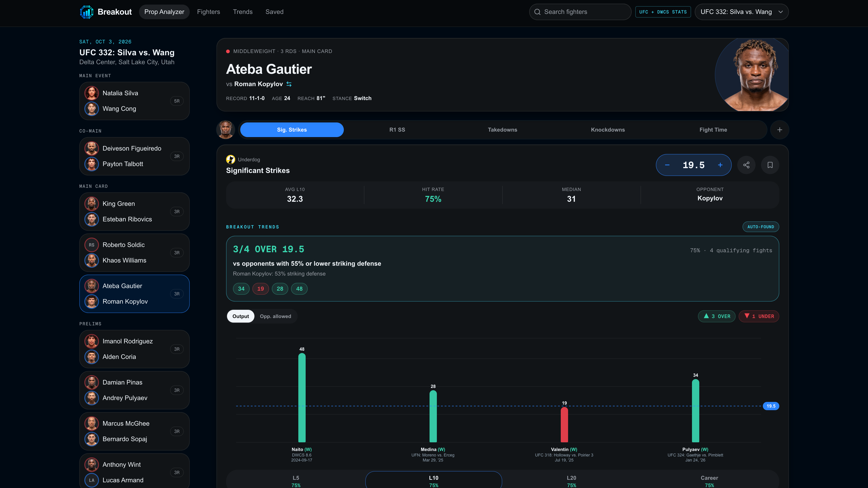Toggle chart to Opp. allowed view
The width and height of the screenshot is (868, 488).
pos(275,316)
